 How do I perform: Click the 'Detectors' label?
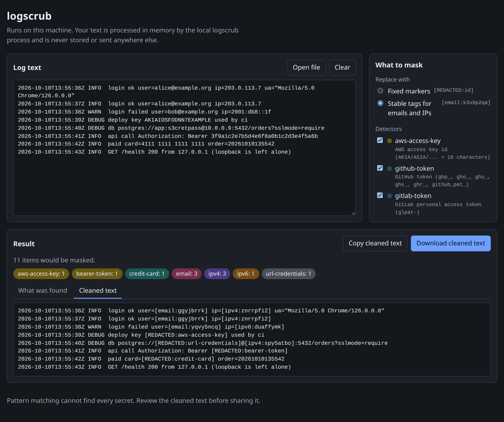[x=388, y=129]
